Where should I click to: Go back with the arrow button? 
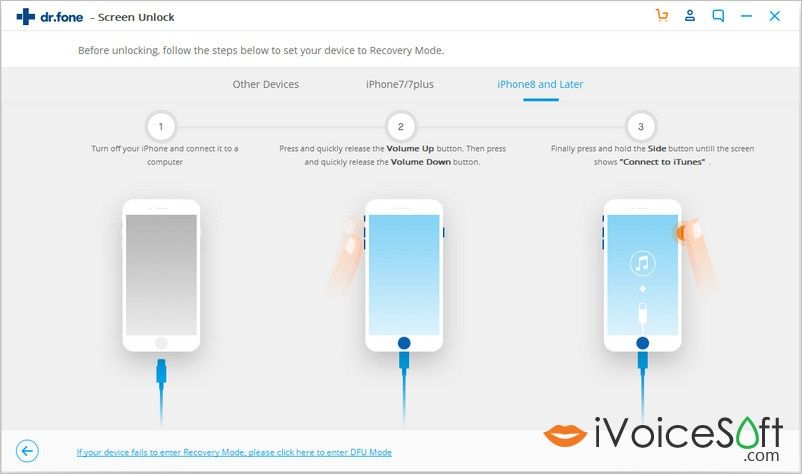coord(27,451)
